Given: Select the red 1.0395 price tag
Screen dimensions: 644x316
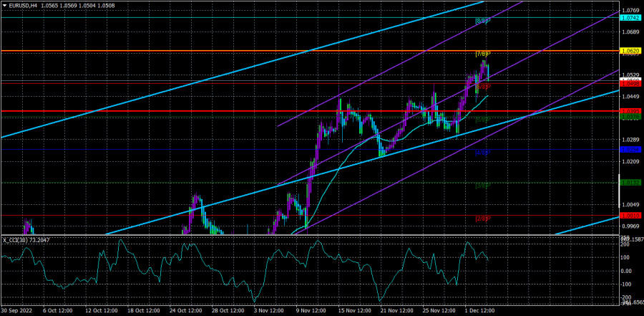Looking at the screenshot, I should [x=630, y=111].
